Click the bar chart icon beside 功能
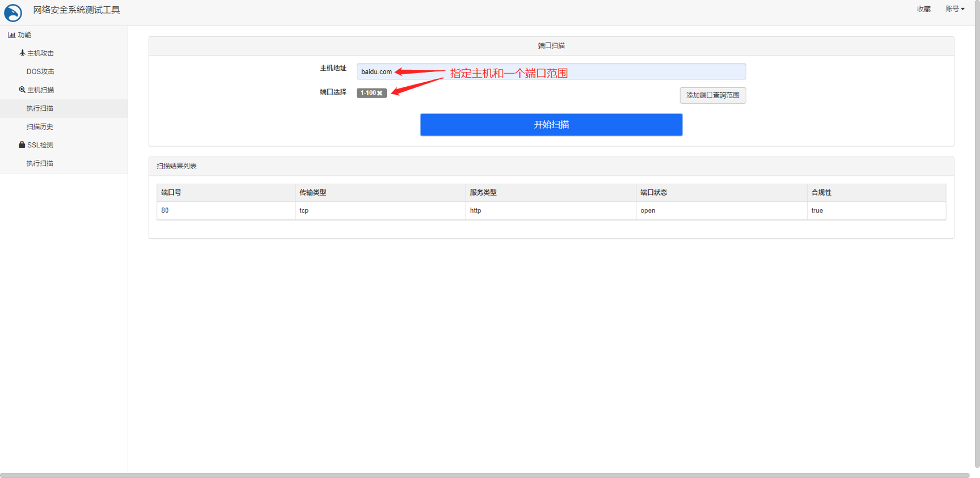 coord(11,35)
